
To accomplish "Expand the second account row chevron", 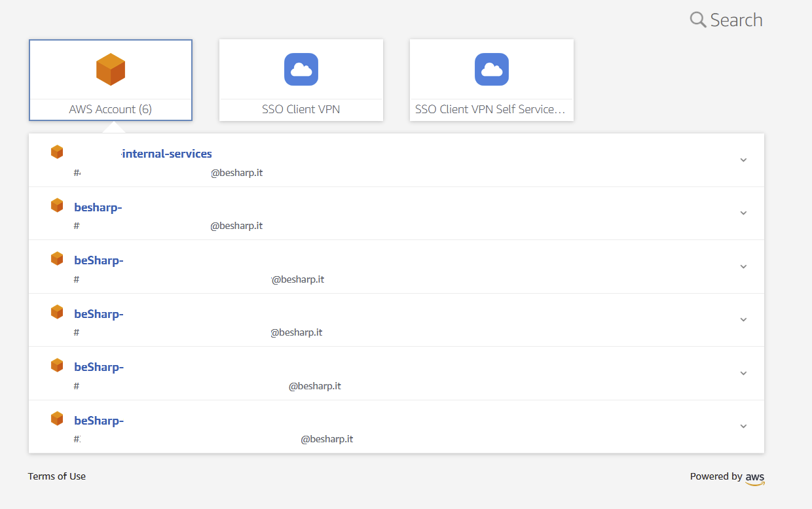I will coord(743,213).
